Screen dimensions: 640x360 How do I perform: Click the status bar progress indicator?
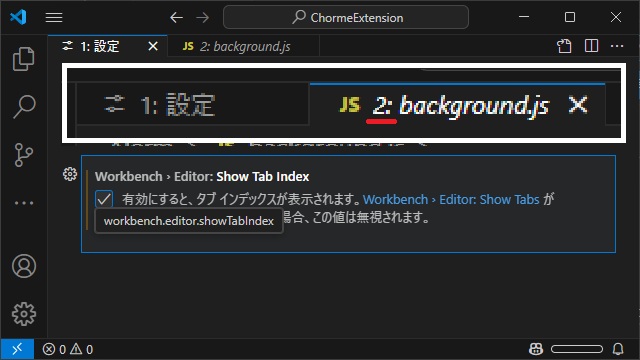coord(577,349)
